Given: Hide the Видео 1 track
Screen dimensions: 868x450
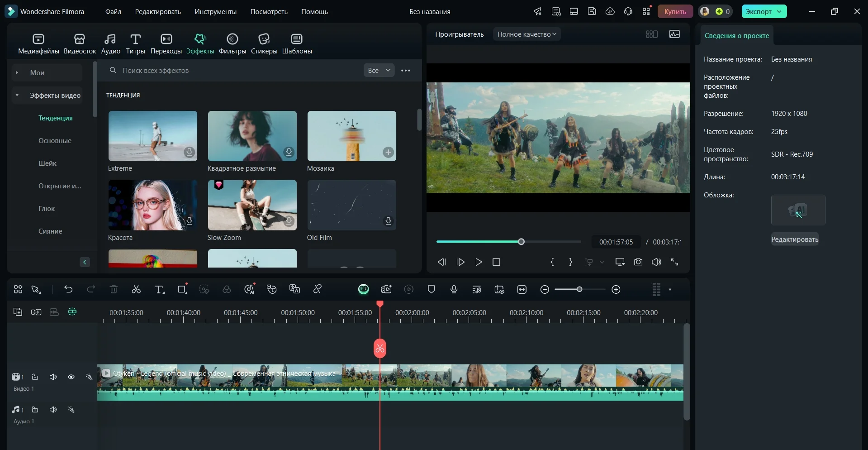Looking at the screenshot, I should point(71,377).
